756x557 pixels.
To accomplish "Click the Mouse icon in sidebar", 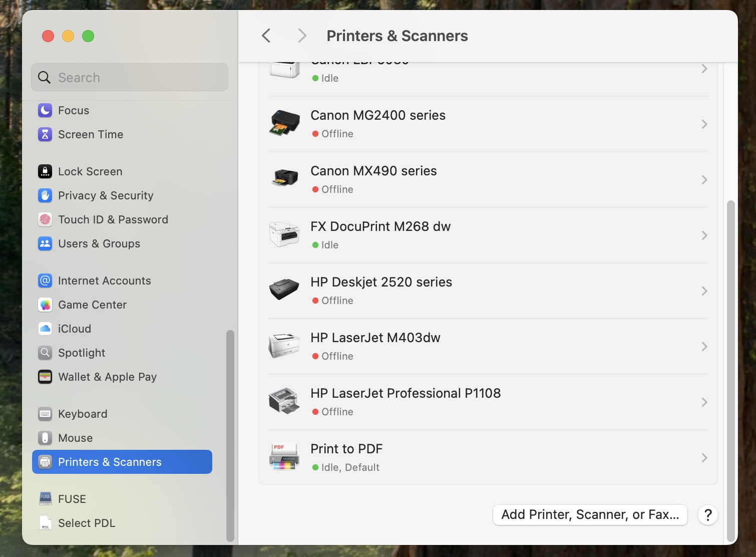I will click(x=45, y=438).
